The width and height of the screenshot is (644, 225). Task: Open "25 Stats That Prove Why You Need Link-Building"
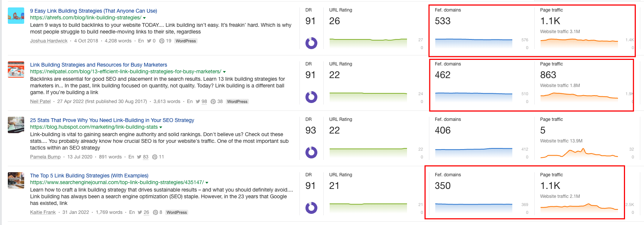pos(112,120)
